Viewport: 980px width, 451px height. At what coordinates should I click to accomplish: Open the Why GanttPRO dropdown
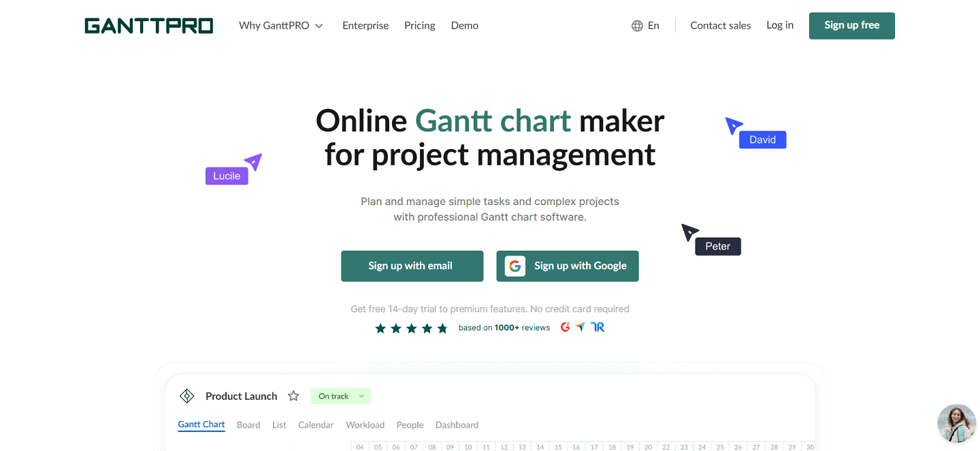pyautogui.click(x=280, y=25)
